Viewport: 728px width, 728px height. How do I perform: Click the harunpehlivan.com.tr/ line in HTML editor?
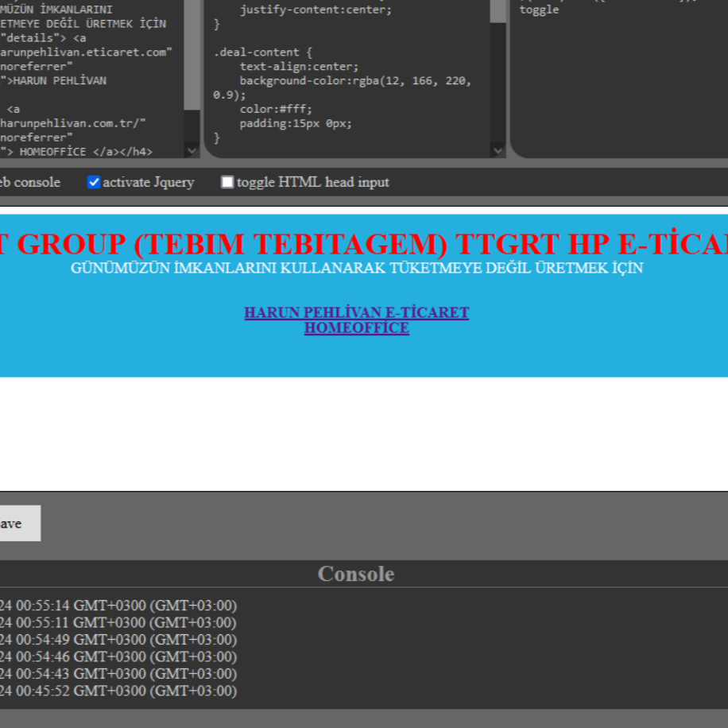[73, 123]
